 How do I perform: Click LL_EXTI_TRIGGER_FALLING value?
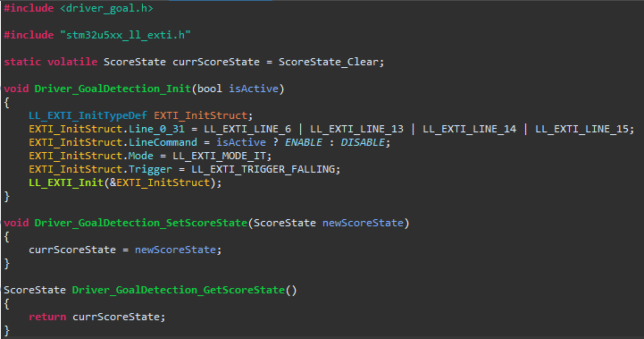[263, 169]
